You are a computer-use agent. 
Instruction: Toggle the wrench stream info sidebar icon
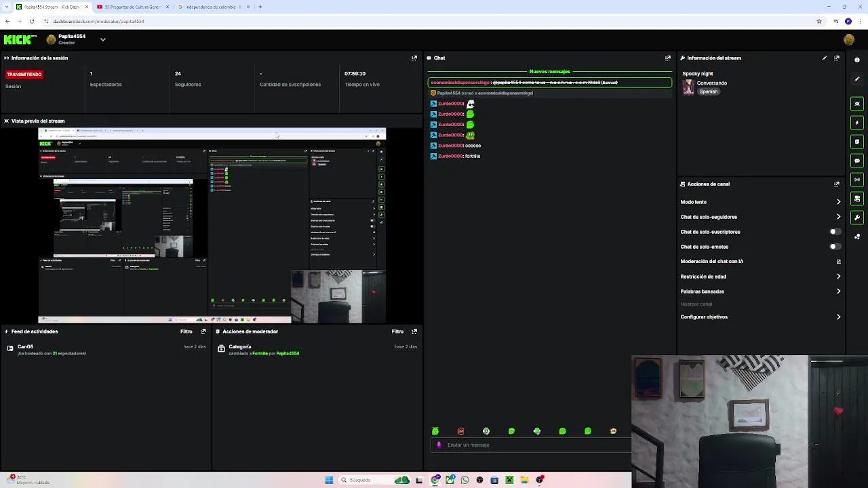coord(857,218)
